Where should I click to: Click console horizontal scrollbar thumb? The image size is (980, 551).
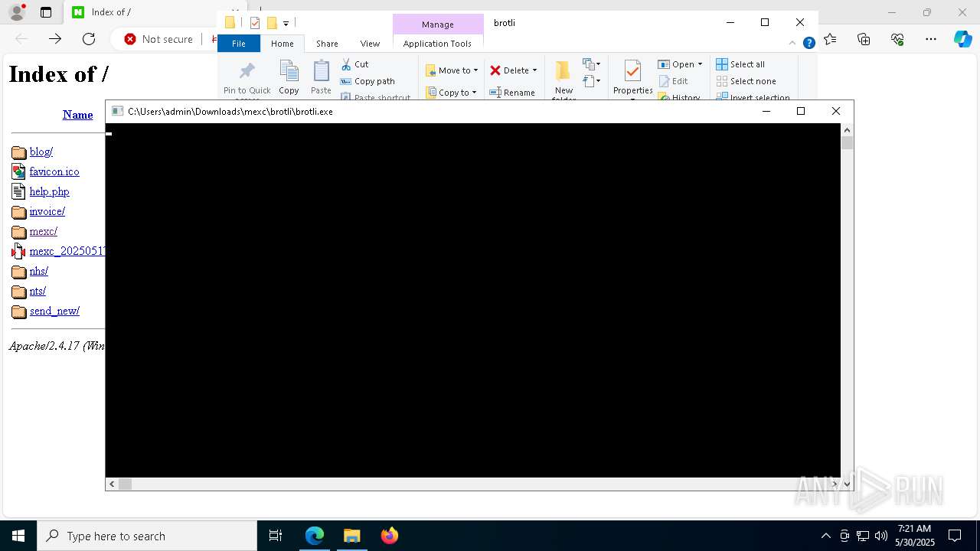pos(125,484)
